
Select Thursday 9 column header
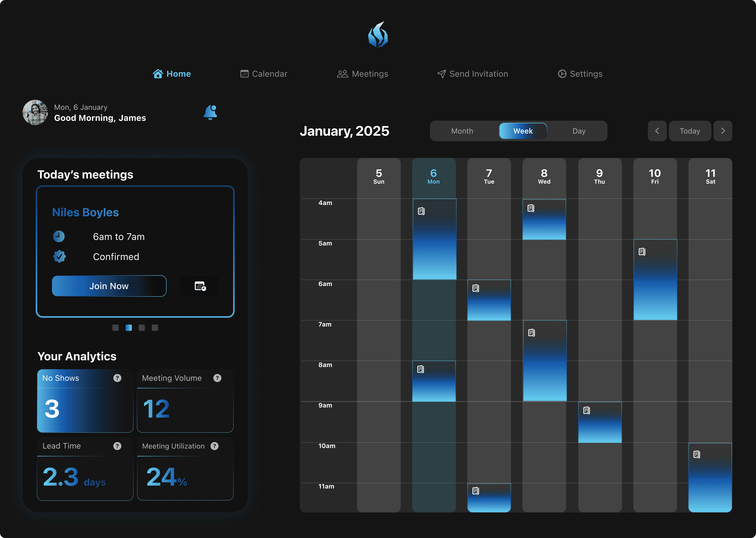coord(599,177)
